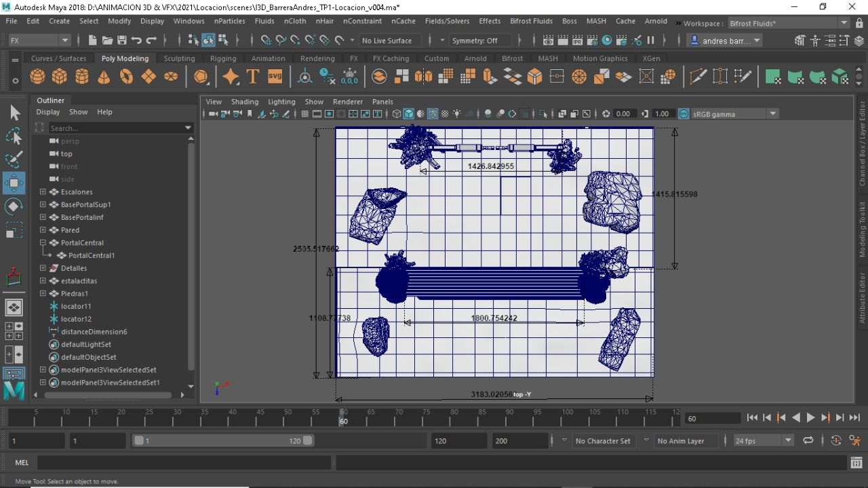Toggle smooth shade all in viewport toolbar
868x488 pixels.
pyautogui.click(x=409, y=114)
